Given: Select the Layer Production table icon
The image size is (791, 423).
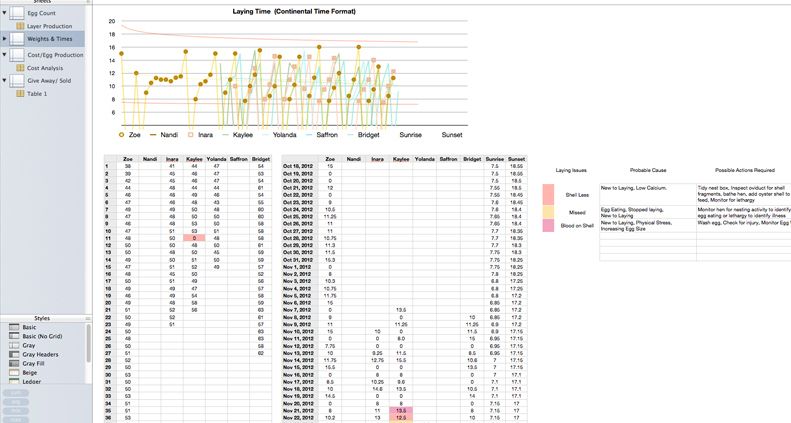Looking at the screenshot, I should coord(19,25).
